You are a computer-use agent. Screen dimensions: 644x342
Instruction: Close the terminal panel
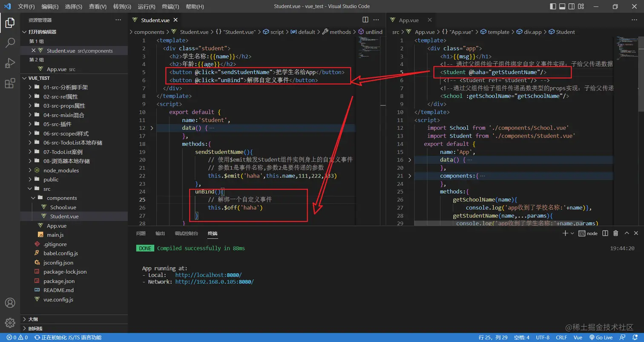(x=636, y=233)
